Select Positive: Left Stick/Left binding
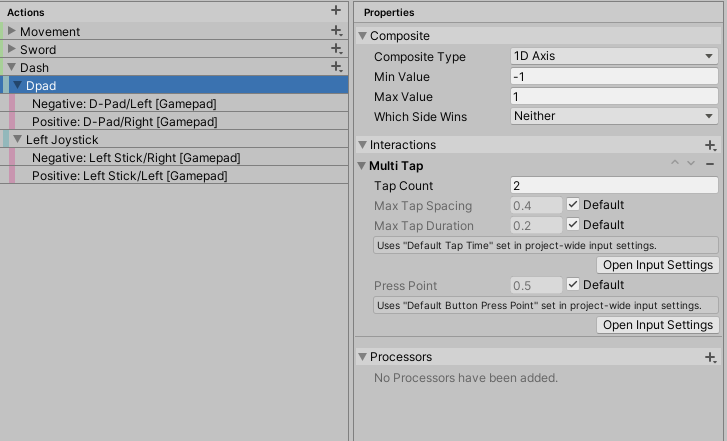This screenshot has width=727, height=441. tap(129, 176)
